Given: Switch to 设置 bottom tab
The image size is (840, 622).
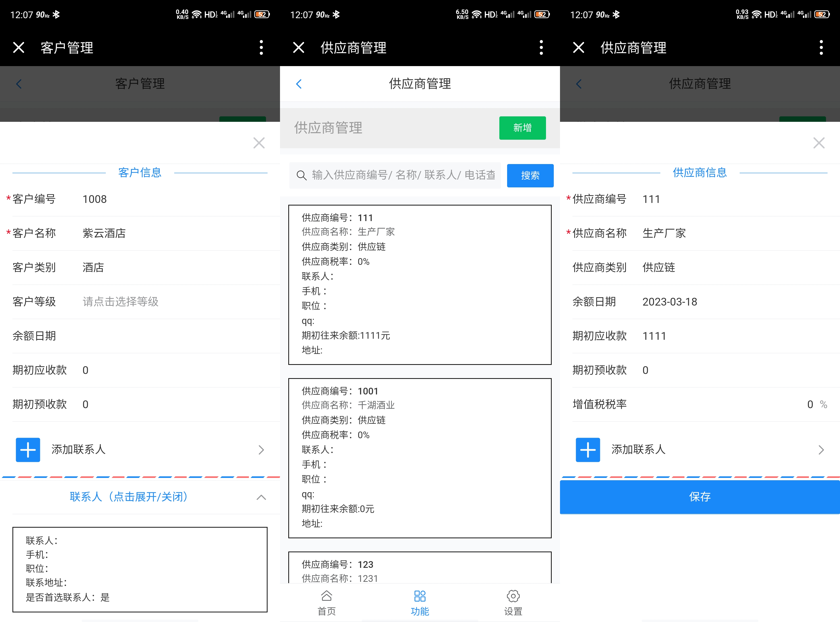Looking at the screenshot, I should click(513, 602).
